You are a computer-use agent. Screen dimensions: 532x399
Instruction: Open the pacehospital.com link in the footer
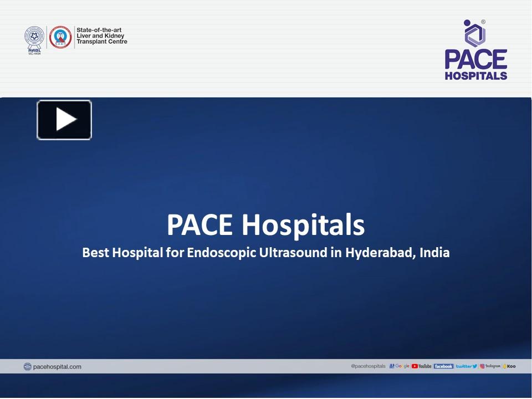[x=58, y=366]
